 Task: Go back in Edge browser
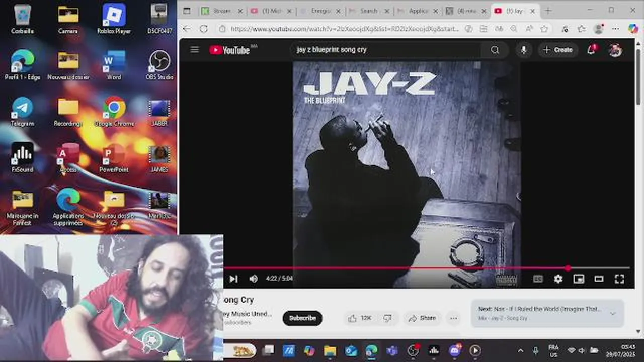(x=187, y=29)
